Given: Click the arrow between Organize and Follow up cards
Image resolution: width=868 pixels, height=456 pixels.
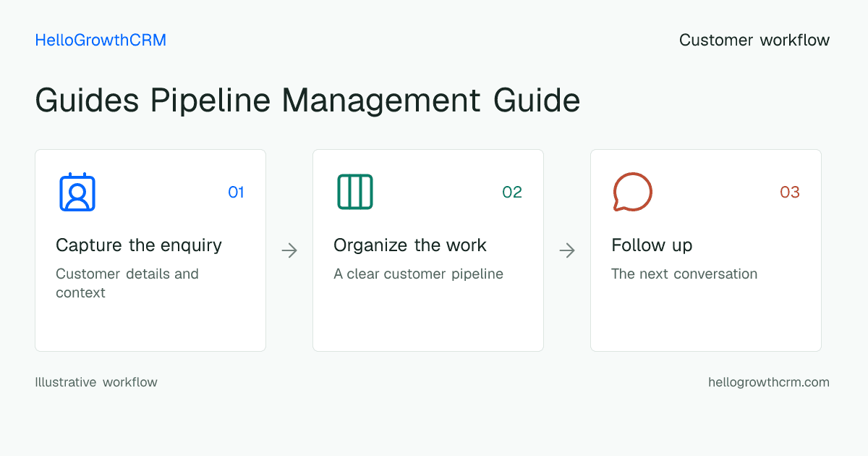Looking at the screenshot, I should [567, 250].
